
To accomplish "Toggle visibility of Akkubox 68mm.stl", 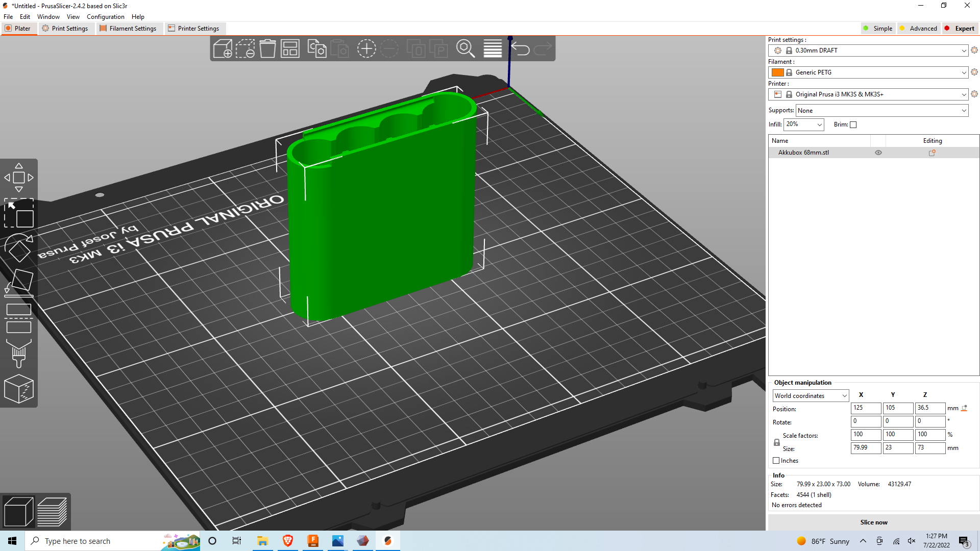I will coord(878,153).
